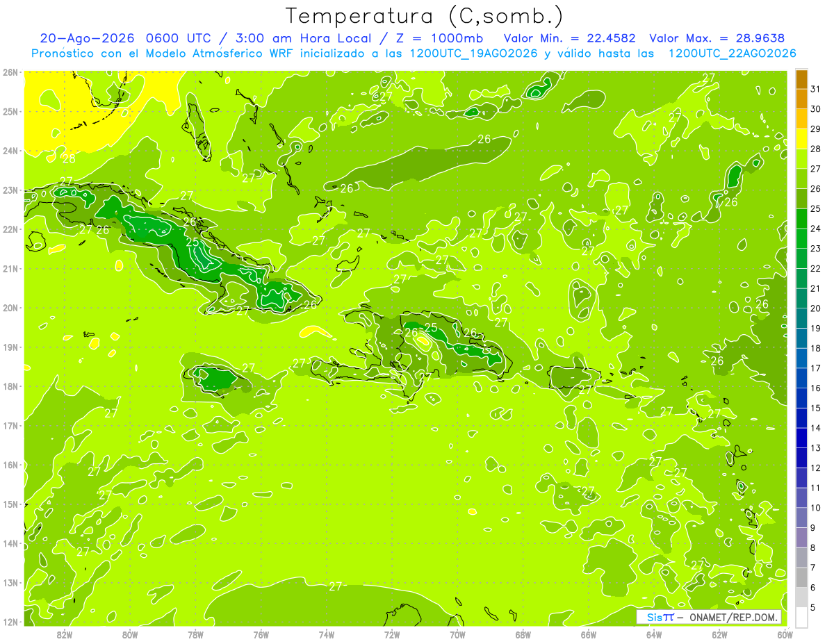Pick the brown-orange colorbar swatch above 31

801,79
